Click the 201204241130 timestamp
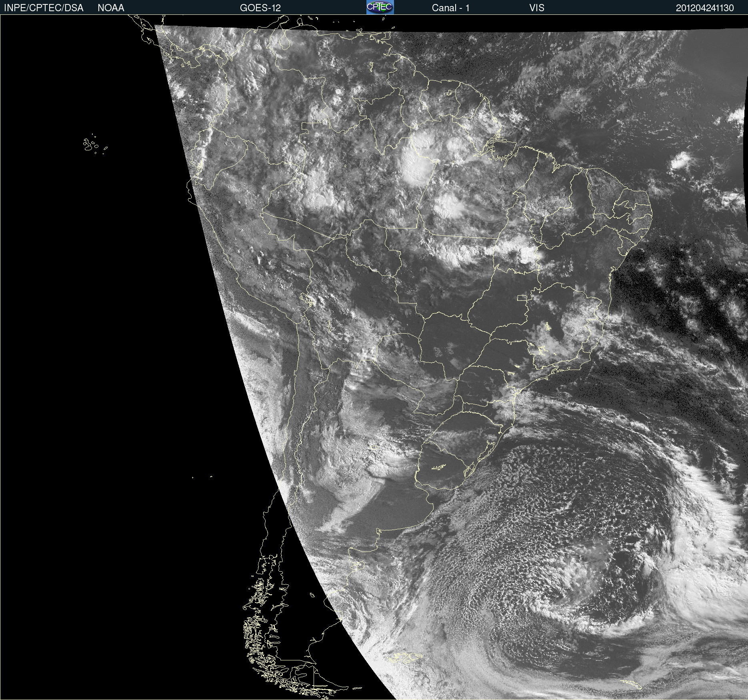This screenshot has width=748, height=700. coord(705,8)
